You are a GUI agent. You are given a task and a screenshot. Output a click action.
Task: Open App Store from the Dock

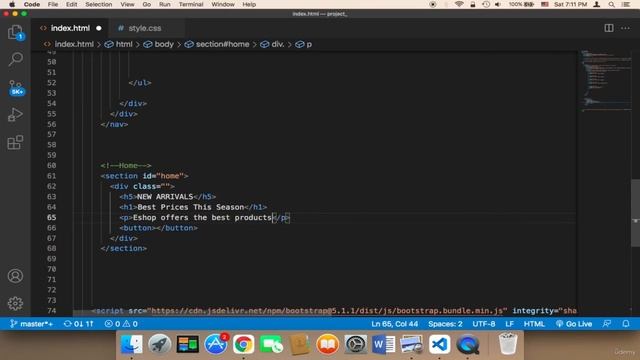[216, 345]
